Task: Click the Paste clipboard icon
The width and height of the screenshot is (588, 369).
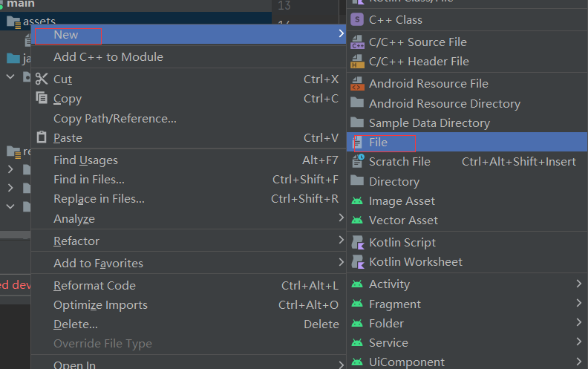Action: [41, 137]
